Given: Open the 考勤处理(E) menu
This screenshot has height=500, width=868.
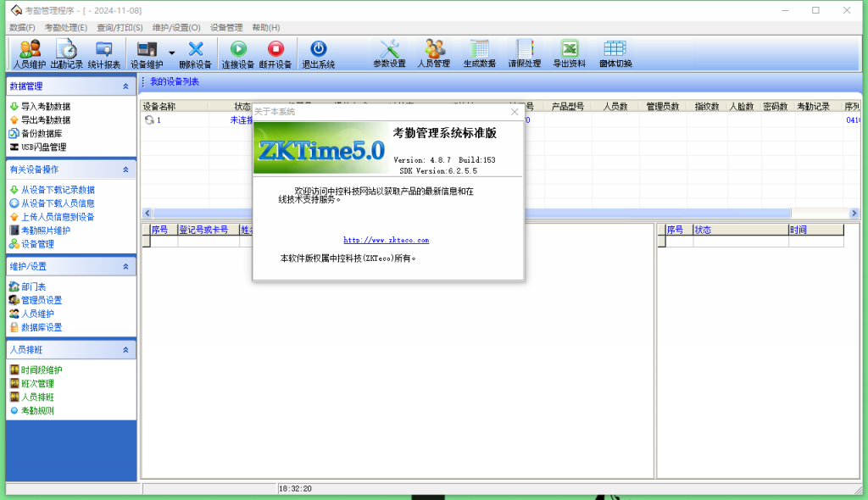Looking at the screenshot, I should click(x=65, y=28).
